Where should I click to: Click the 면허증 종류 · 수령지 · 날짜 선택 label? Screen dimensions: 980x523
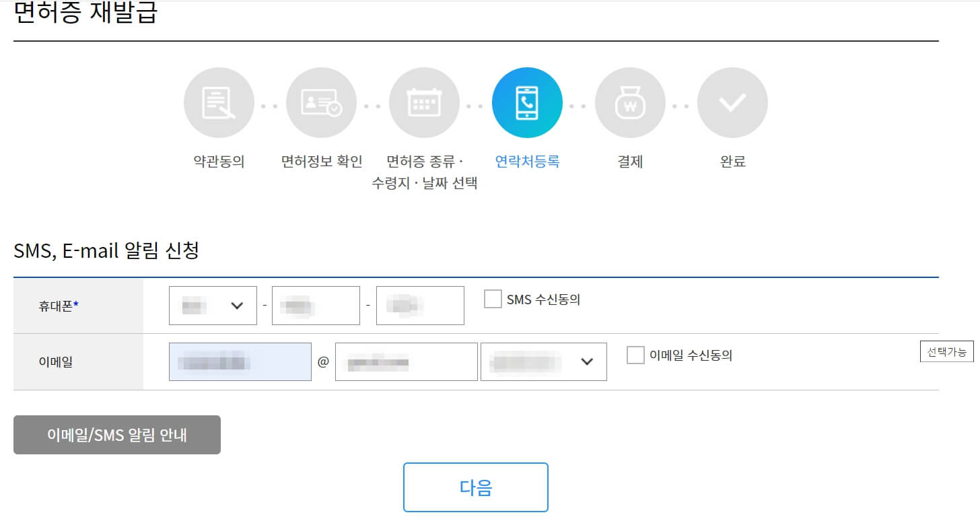[x=425, y=172]
